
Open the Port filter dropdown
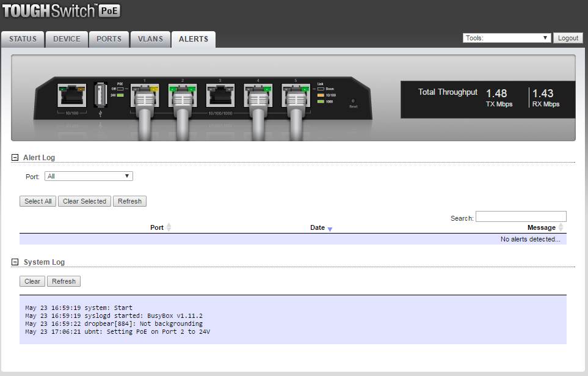pyautogui.click(x=89, y=176)
